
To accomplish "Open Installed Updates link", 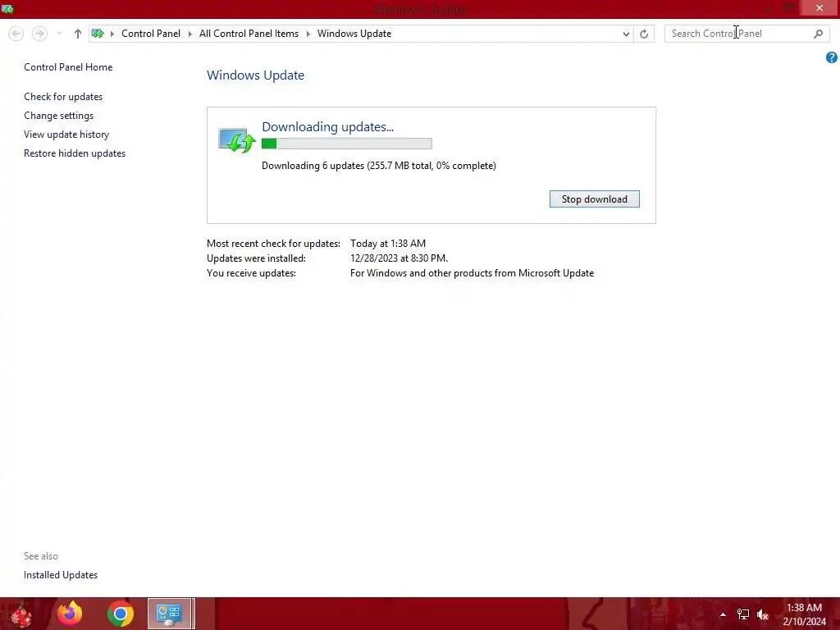I will [x=61, y=575].
